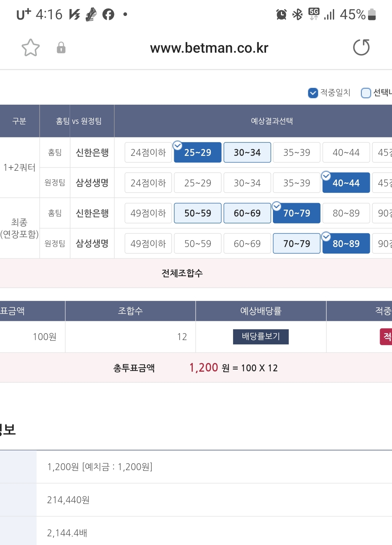The height and width of the screenshot is (545, 392).
Task: Tap the battery indicator icon
Action: point(372,15)
